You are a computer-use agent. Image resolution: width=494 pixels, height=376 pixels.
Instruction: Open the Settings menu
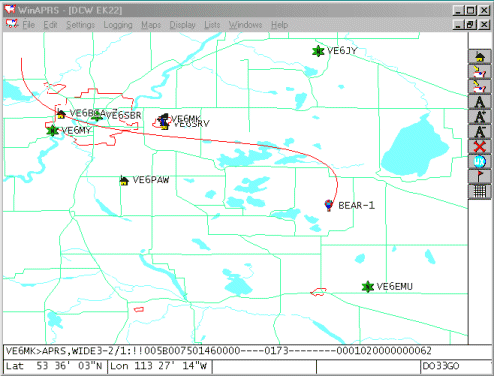(80, 25)
